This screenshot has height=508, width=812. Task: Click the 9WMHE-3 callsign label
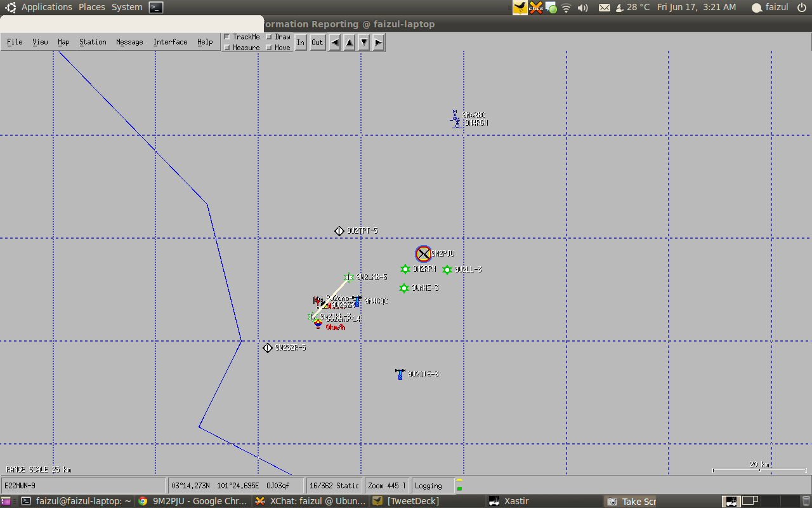pos(425,288)
